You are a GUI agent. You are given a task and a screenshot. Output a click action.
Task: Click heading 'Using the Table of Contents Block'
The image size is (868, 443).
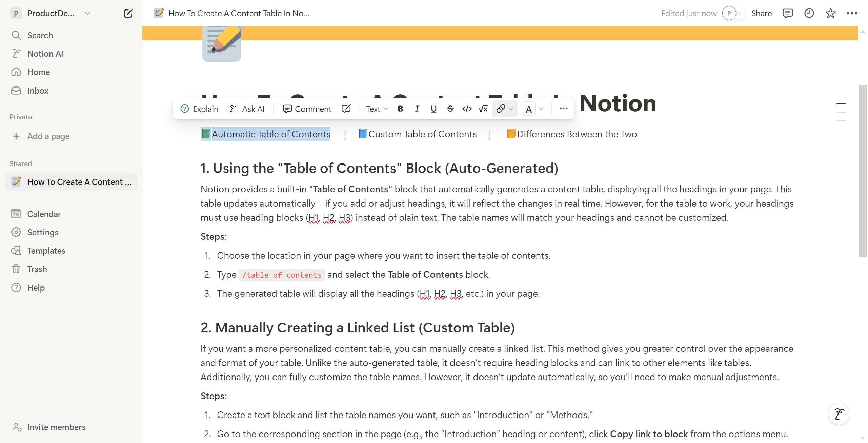coord(379,168)
